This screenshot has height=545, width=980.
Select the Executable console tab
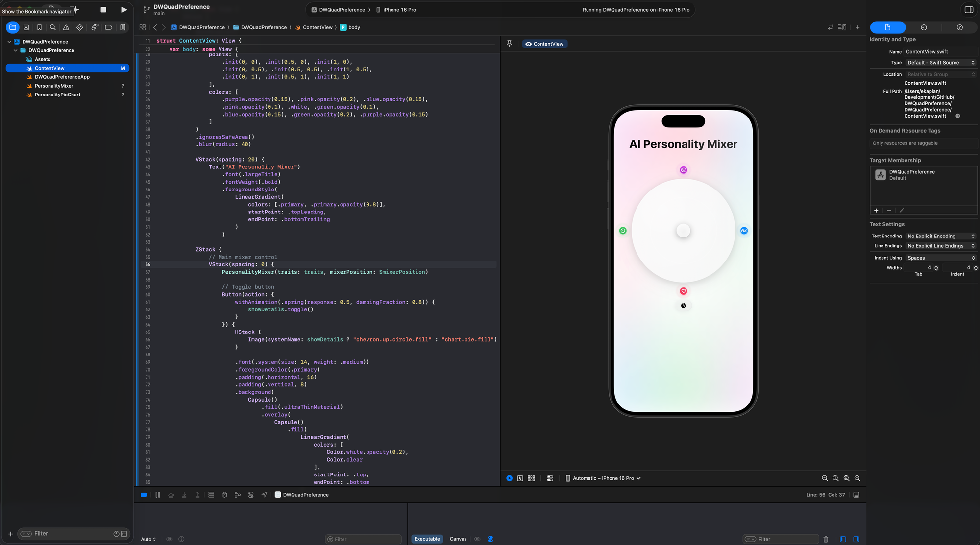(x=427, y=539)
